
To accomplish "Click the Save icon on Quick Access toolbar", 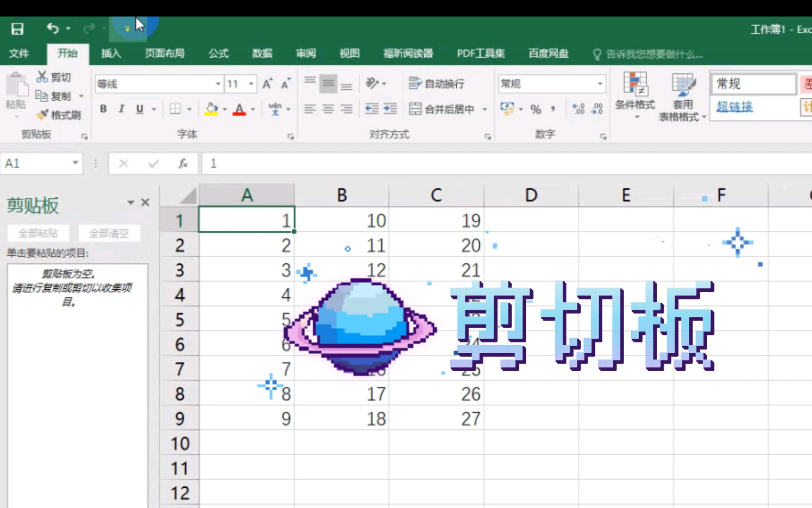I will (x=17, y=28).
